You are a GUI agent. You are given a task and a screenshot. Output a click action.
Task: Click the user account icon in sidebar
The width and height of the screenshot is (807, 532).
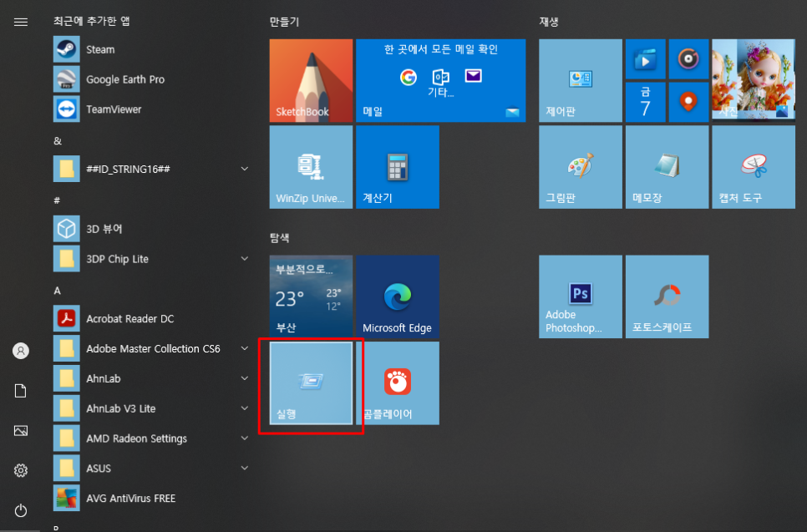[21, 351]
